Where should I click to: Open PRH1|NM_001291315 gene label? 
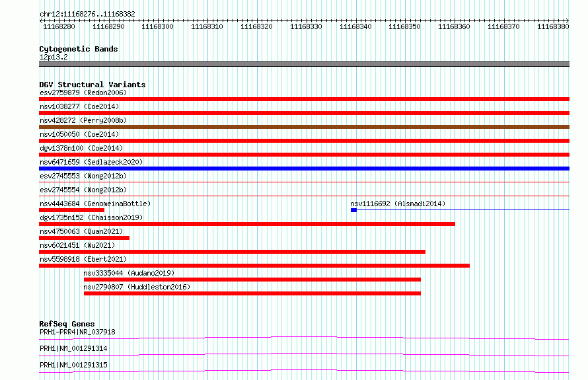click(73, 365)
